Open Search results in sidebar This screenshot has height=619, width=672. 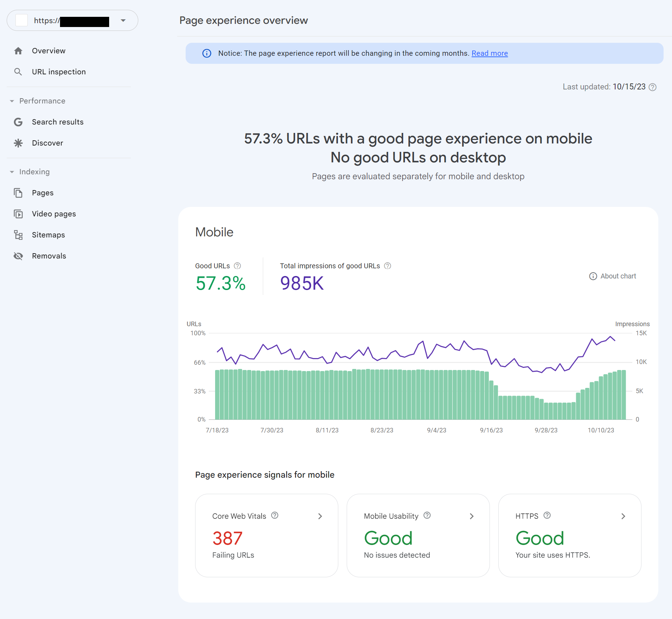tap(58, 122)
